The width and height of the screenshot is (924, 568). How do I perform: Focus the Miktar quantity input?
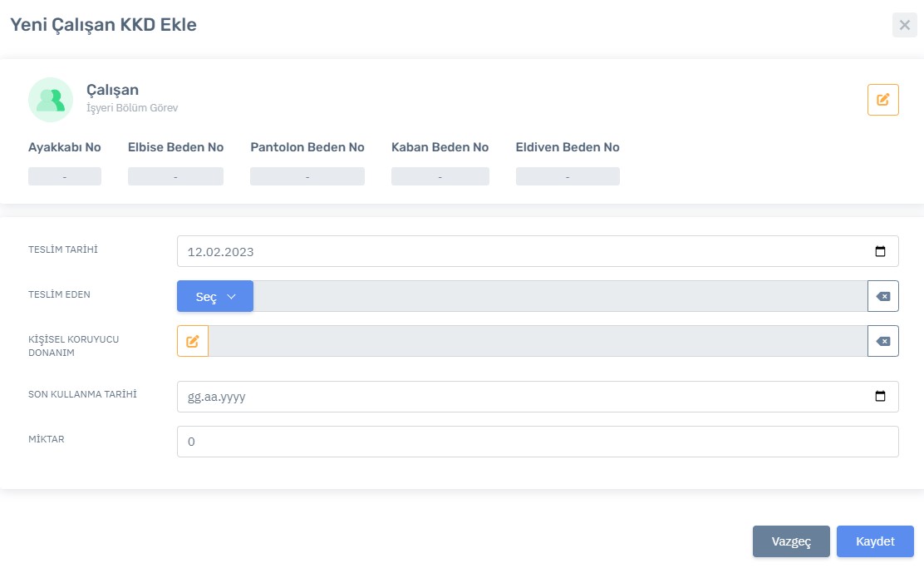coord(537,442)
